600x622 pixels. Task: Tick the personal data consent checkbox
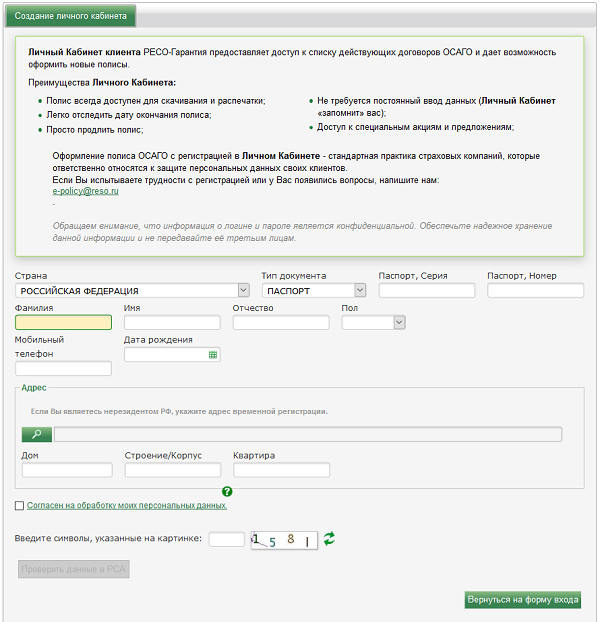[x=19, y=506]
